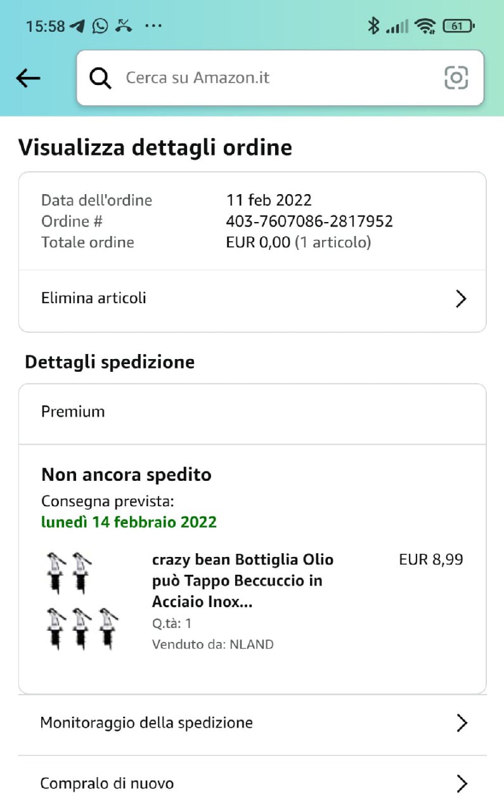Tap the Bluetooth status icon

[x=373, y=26]
